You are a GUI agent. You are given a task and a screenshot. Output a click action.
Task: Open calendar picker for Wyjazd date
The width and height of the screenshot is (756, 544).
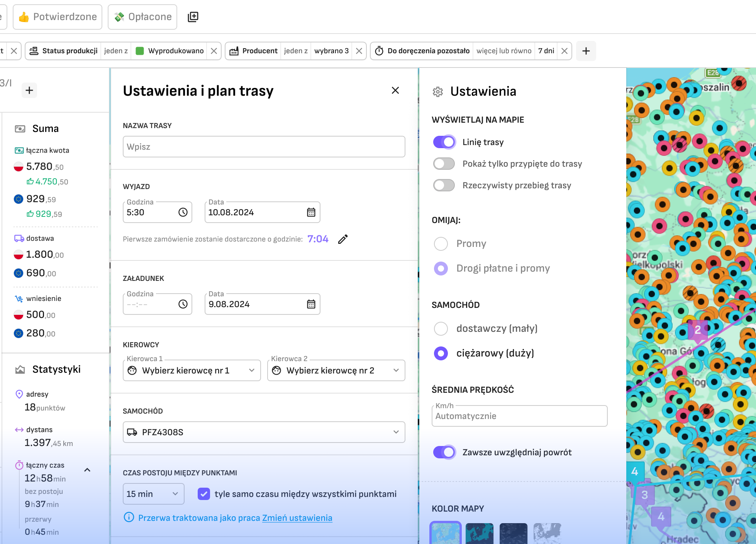(311, 212)
